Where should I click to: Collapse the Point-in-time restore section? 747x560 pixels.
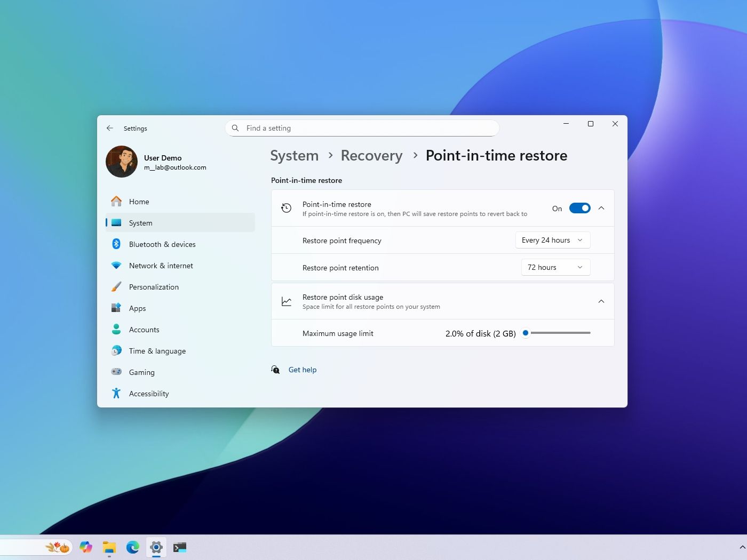(601, 208)
